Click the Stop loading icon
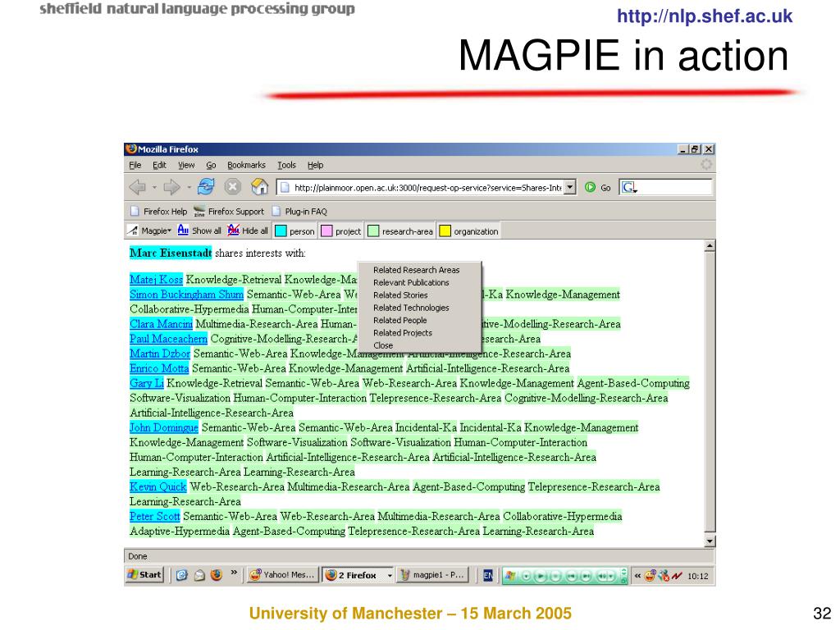The width and height of the screenshot is (840, 630). [x=232, y=186]
